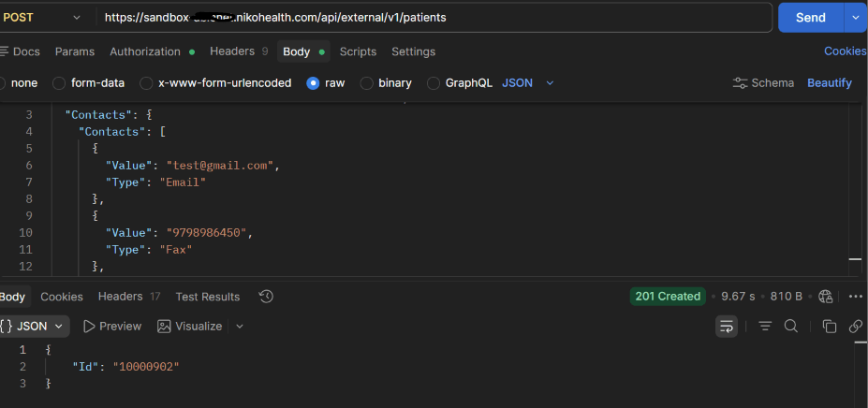Select the none body type

[19, 83]
